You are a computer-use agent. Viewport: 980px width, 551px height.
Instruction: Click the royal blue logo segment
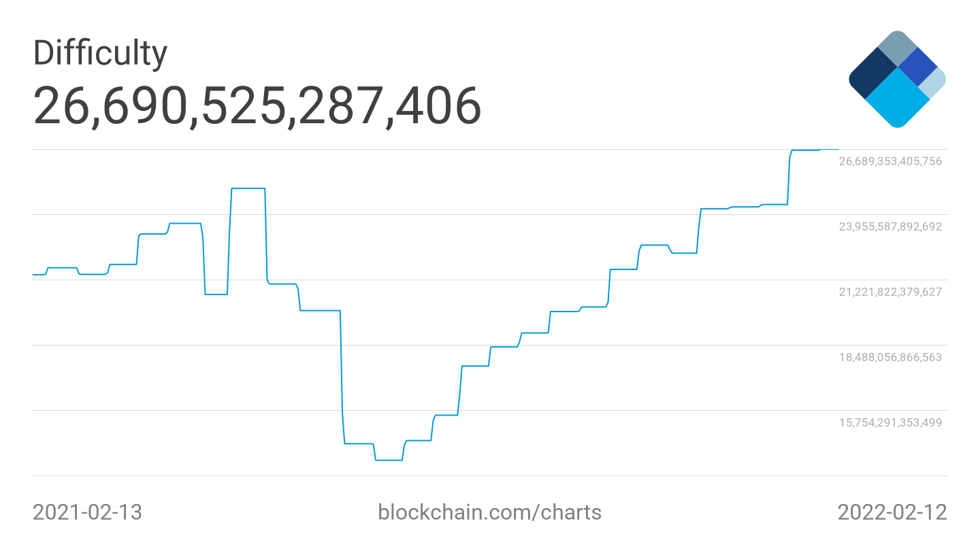point(918,66)
